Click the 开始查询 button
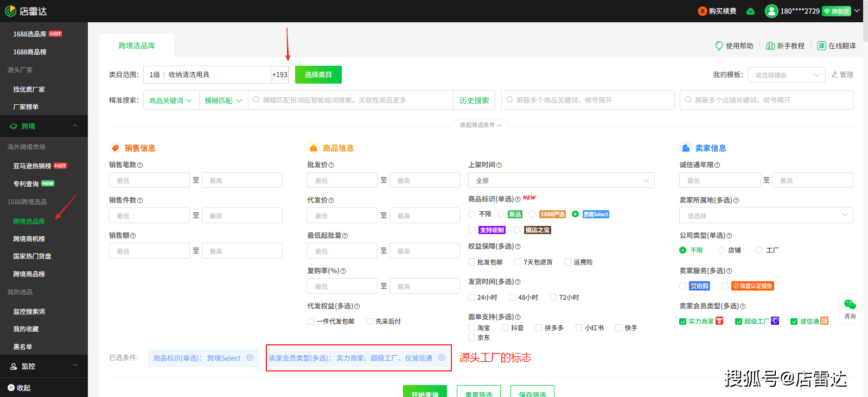868x397 pixels. tap(425, 391)
